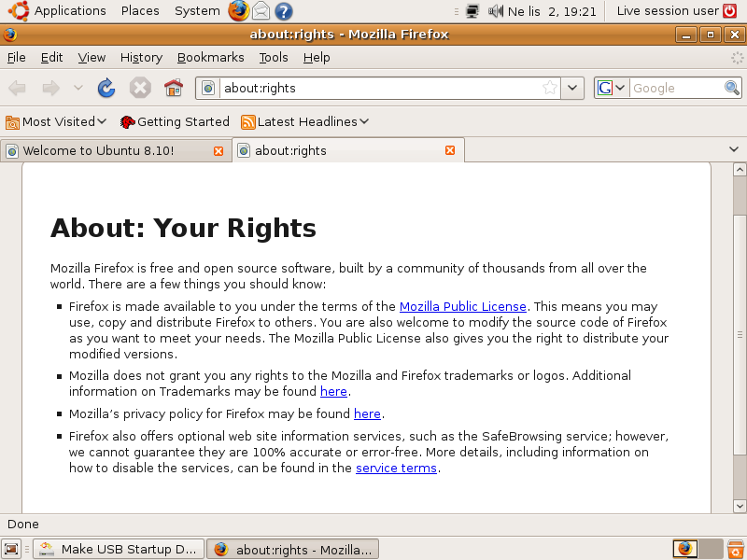Open the Edit menu
Image resolution: width=747 pixels, height=560 pixels.
pyautogui.click(x=51, y=58)
